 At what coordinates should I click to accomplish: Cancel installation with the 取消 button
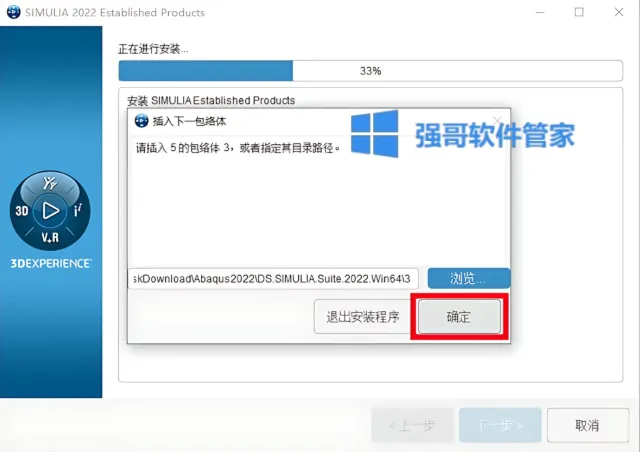tap(587, 425)
